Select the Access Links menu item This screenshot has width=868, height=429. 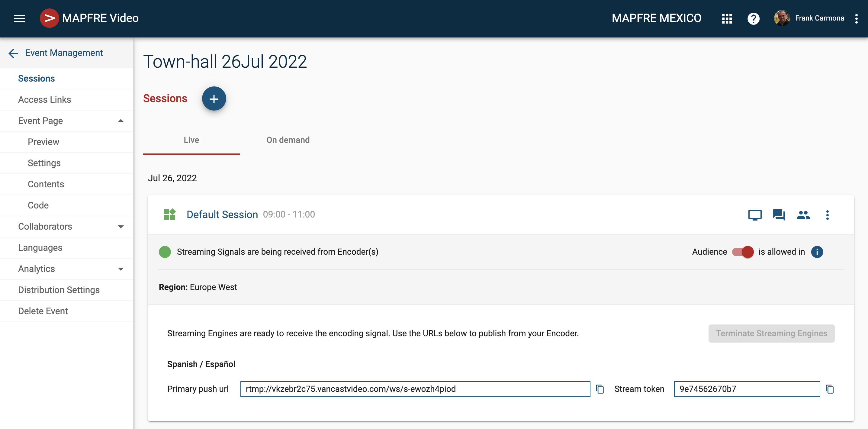[44, 99]
